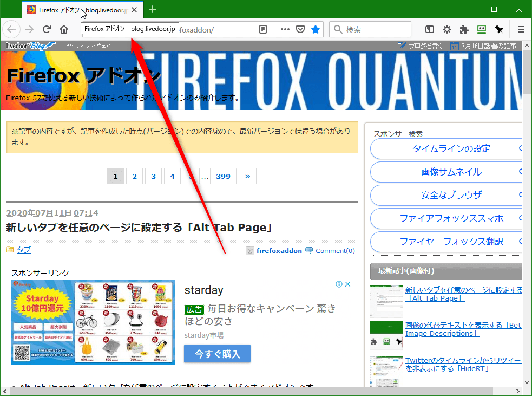Open sidebar link Twitterのタイムラインからリツイー
This screenshot has height=396, width=532.
pyautogui.click(x=463, y=365)
